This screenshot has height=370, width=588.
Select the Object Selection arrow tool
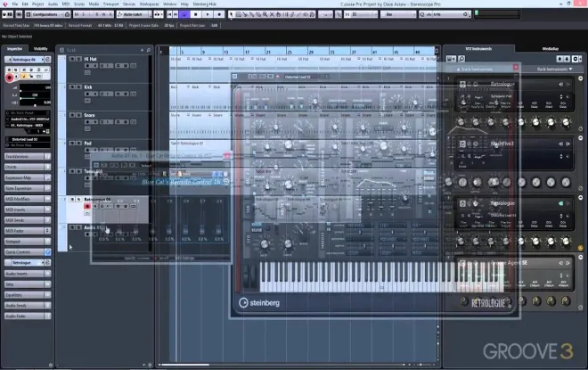pos(232,14)
